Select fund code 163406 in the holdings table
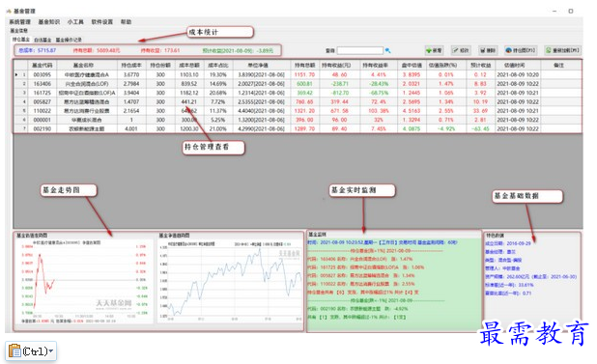The image size is (597, 364). pos(42,84)
